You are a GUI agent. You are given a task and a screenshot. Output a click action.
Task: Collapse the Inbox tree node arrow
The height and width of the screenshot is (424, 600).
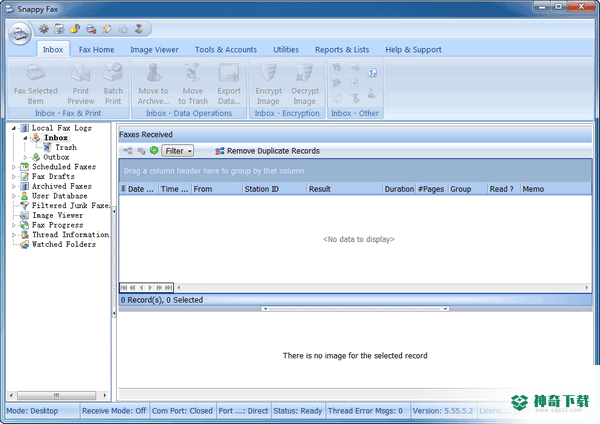click(x=25, y=138)
